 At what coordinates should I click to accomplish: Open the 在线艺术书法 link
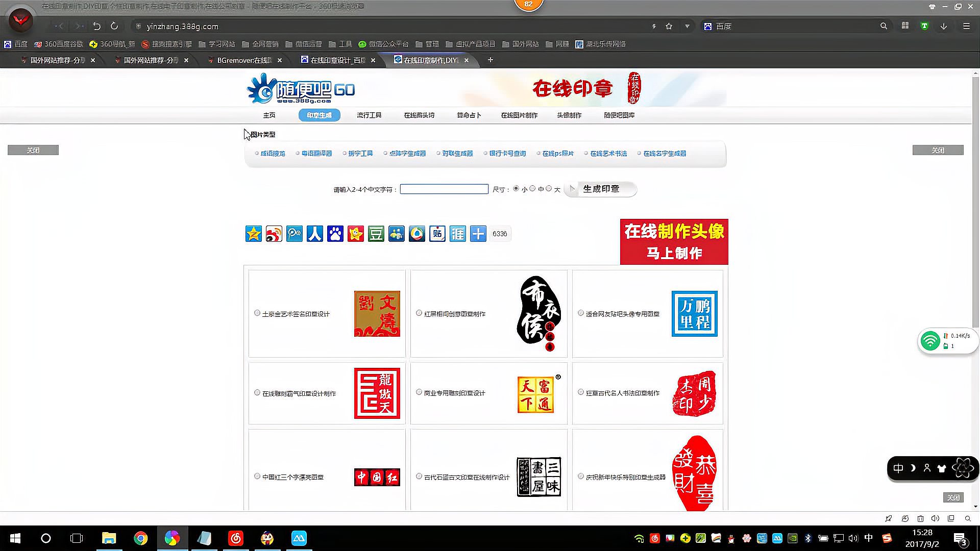tap(608, 153)
